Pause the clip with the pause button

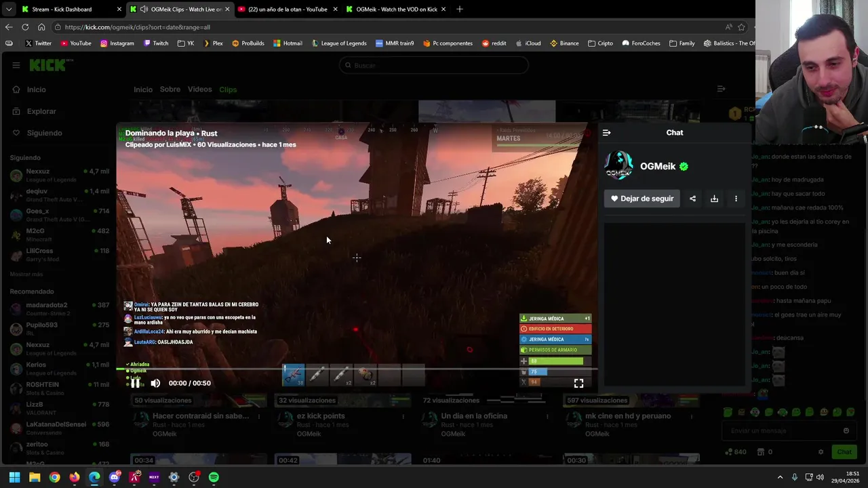135,383
